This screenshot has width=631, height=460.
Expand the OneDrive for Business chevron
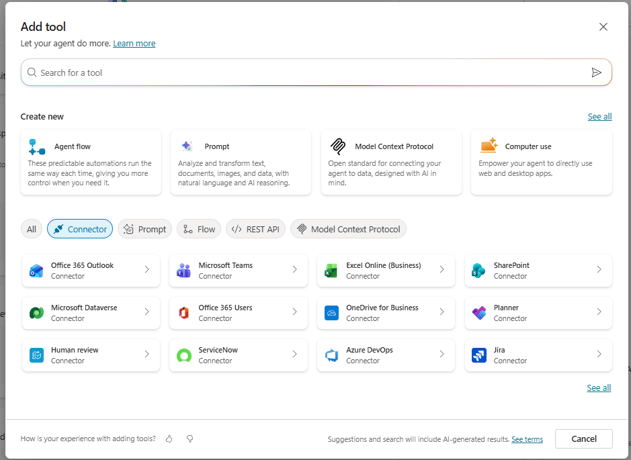click(442, 312)
